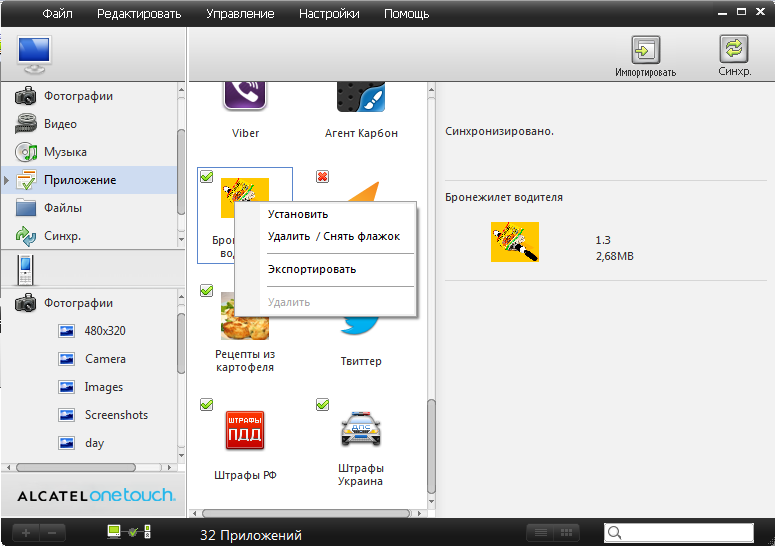The height and width of the screenshot is (546, 775).
Task: Expand the Приложение tree arrow
Action: (8, 181)
